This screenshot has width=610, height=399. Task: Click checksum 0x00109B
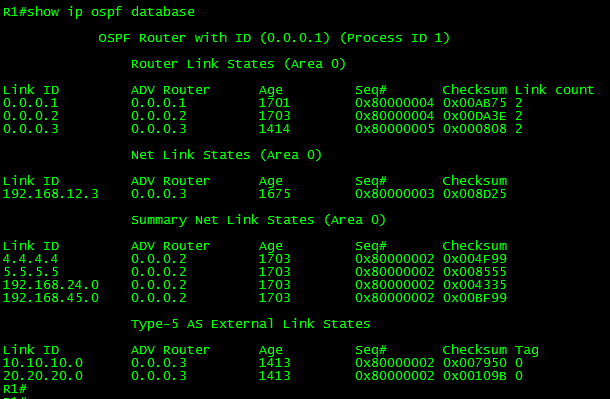click(475, 376)
